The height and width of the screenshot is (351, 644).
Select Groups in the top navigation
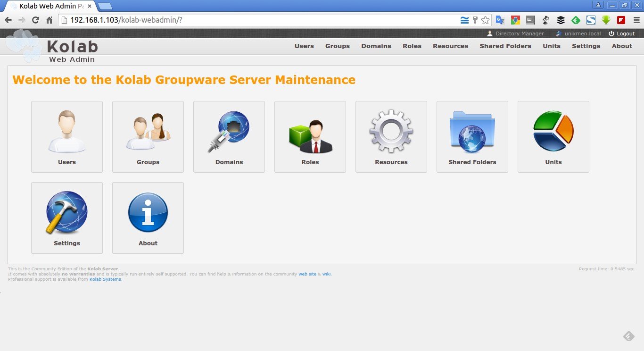[x=338, y=46]
